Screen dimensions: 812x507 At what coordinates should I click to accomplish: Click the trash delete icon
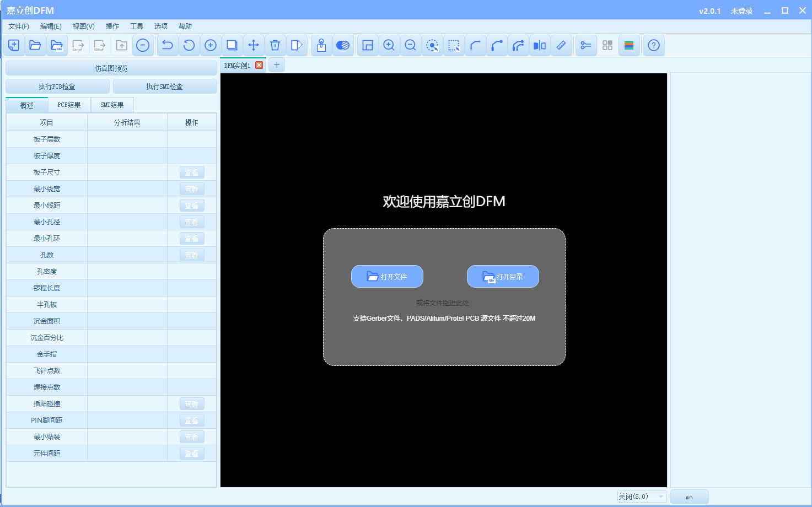click(x=275, y=45)
